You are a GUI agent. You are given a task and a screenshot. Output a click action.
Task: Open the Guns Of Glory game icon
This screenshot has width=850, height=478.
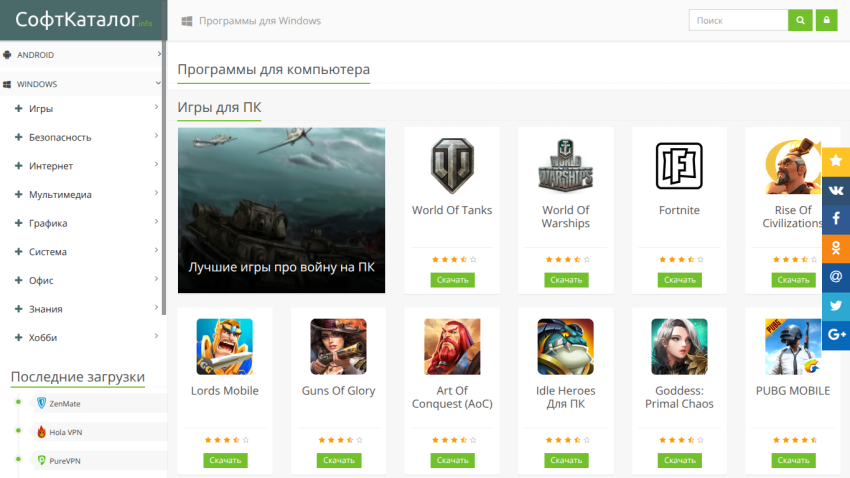point(338,347)
